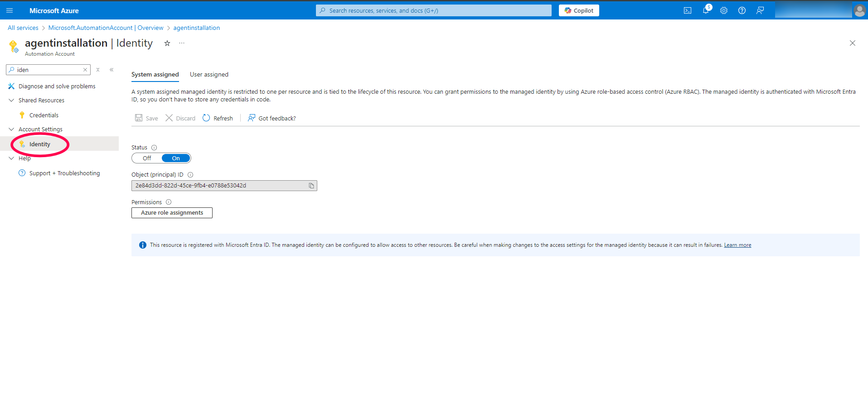Viewport: 868px width, 403px height.
Task: Open Cloud Shell from the top bar
Action: [x=688, y=10]
